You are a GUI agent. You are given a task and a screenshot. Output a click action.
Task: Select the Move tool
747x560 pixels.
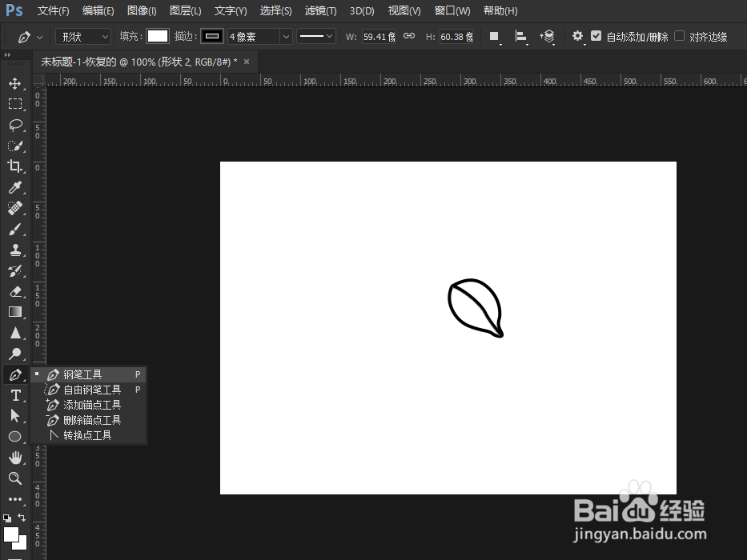click(14, 83)
